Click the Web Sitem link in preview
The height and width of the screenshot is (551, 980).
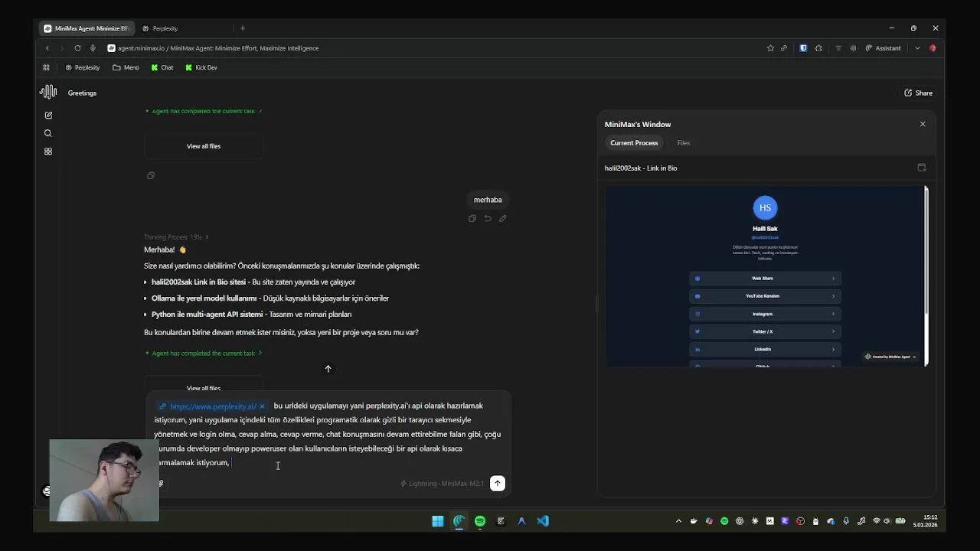pyautogui.click(x=765, y=279)
